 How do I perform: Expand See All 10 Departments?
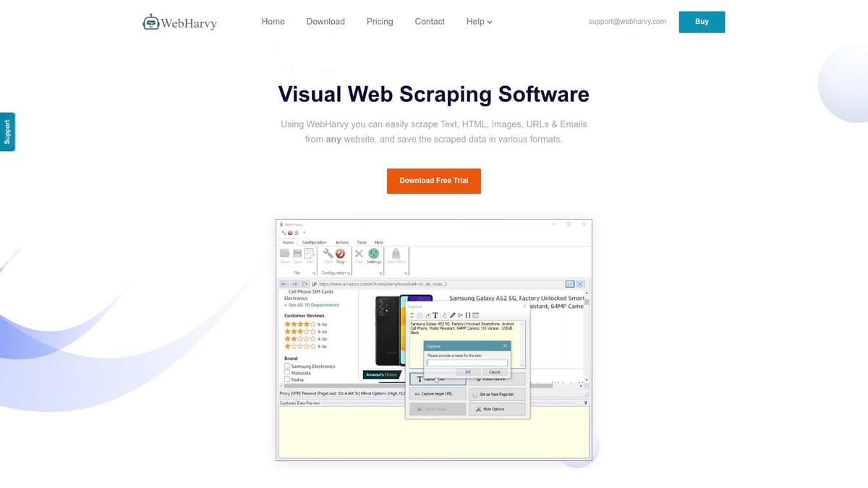(312, 305)
